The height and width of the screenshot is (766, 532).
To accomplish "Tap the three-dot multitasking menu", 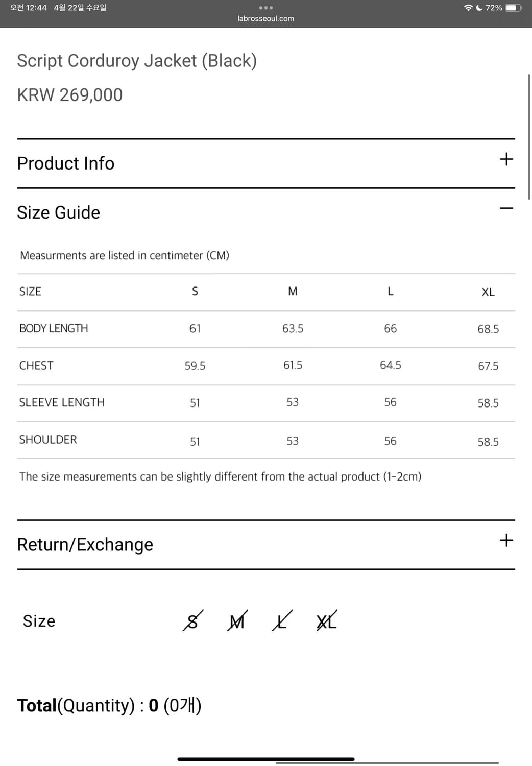I will (x=266, y=8).
